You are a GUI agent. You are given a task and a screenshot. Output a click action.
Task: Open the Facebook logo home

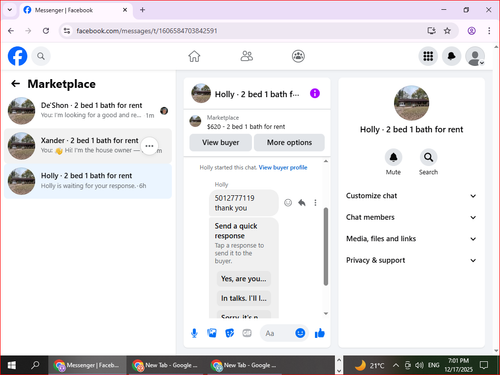(x=17, y=56)
